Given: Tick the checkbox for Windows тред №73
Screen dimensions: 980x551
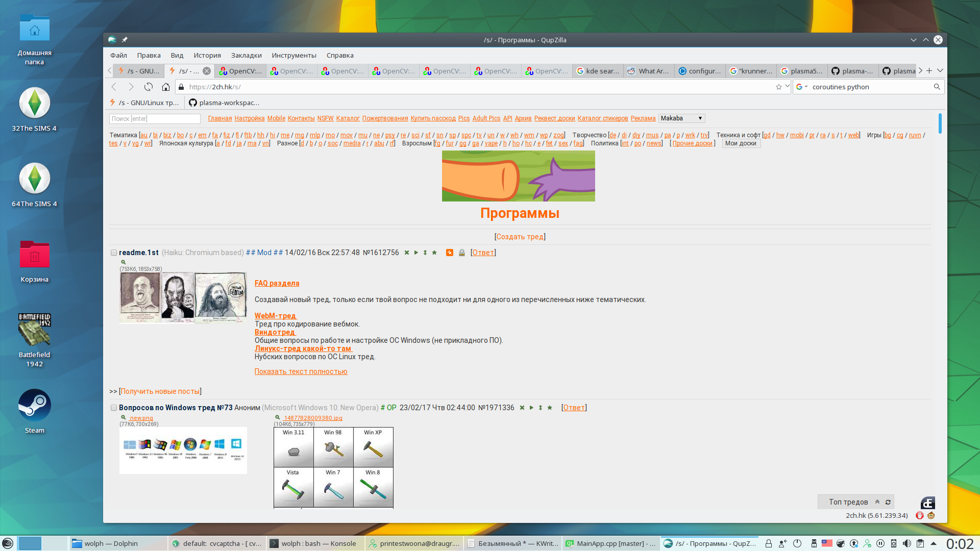Looking at the screenshot, I should (114, 408).
